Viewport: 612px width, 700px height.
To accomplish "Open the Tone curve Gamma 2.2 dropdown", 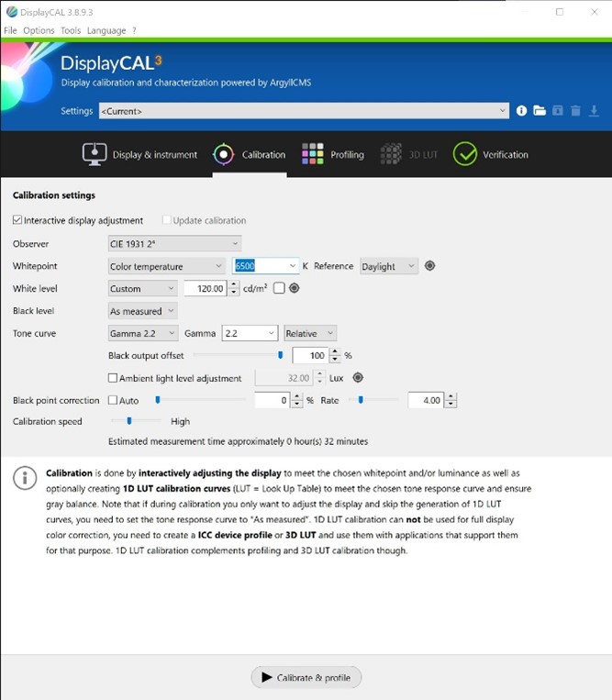I will pos(143,333).
